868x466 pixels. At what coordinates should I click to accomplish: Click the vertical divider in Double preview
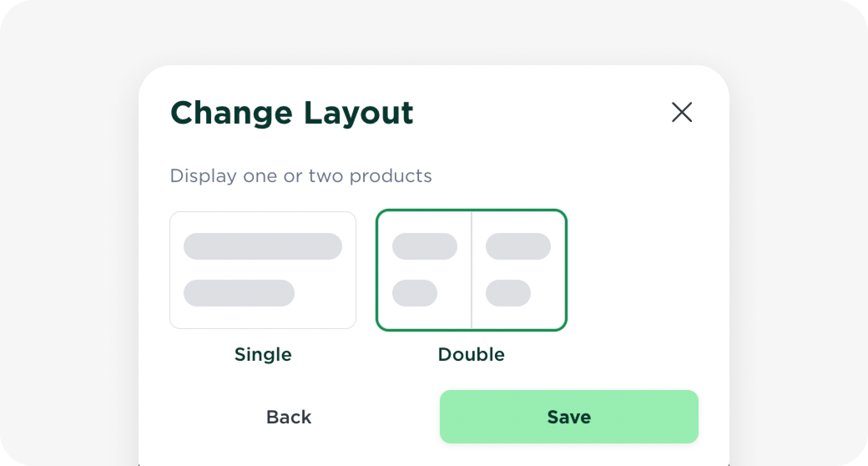[472, 270]
